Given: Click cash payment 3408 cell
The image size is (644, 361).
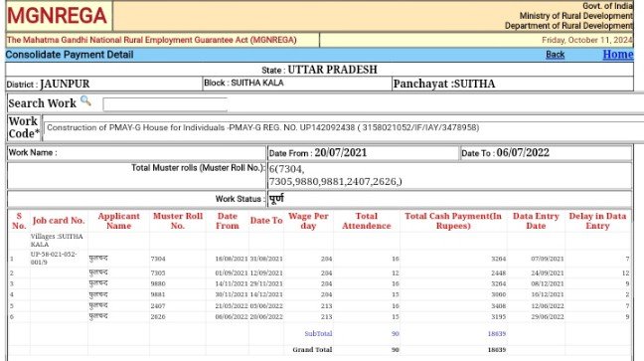Looking at the screenshot, I should [498, 306].
